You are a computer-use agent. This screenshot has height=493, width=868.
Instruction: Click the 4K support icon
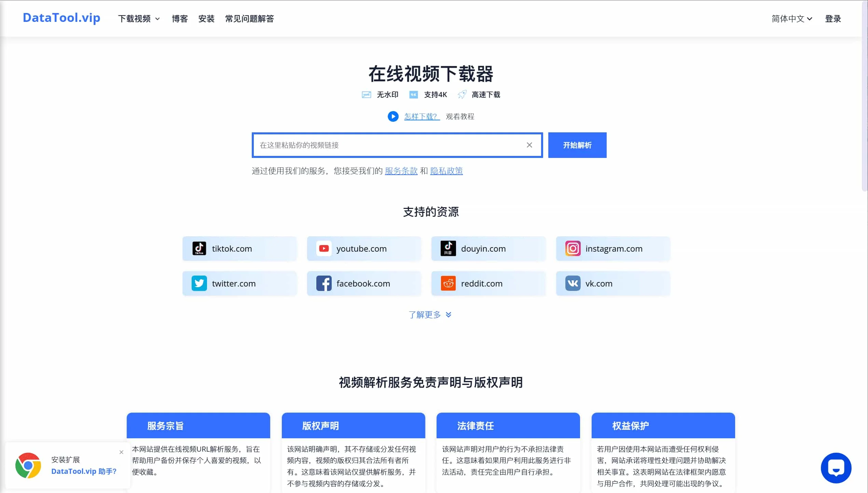413,95
